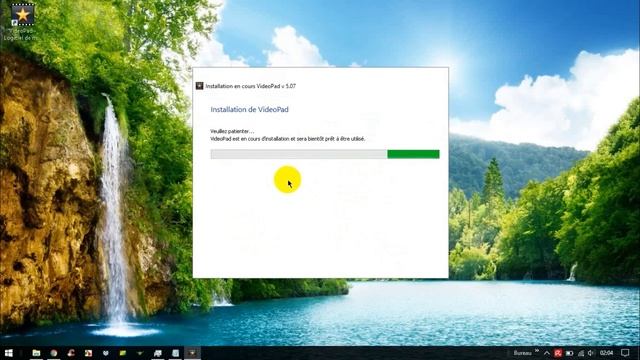Open the VideoPad desktop shortcut icon
Image resolution: width=640 pixels, height=360 pixels.
click(x=22, y=15)
